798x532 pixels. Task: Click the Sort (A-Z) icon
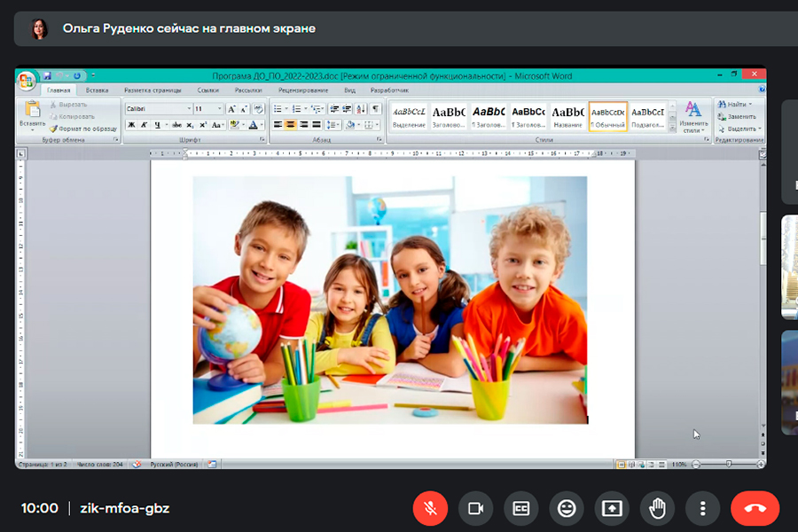pyautogui.click(x=361, y=108)
